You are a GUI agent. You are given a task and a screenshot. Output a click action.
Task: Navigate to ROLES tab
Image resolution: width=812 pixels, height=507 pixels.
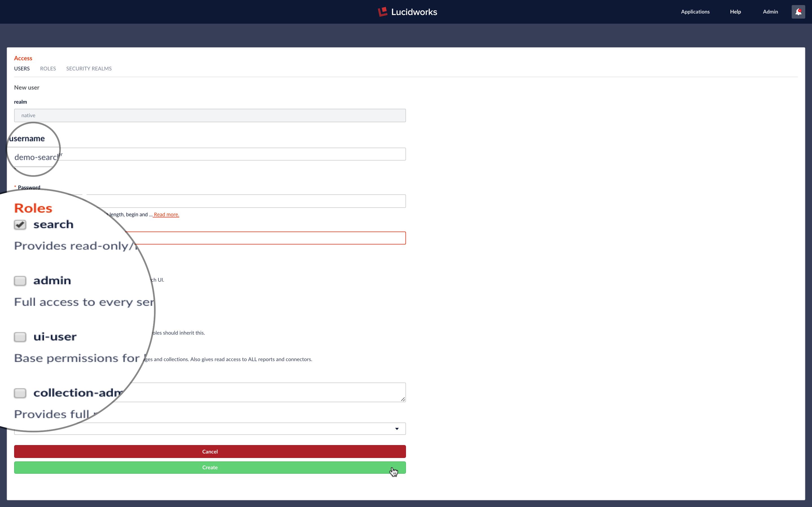pyautogui.click(x=48, y=68)
